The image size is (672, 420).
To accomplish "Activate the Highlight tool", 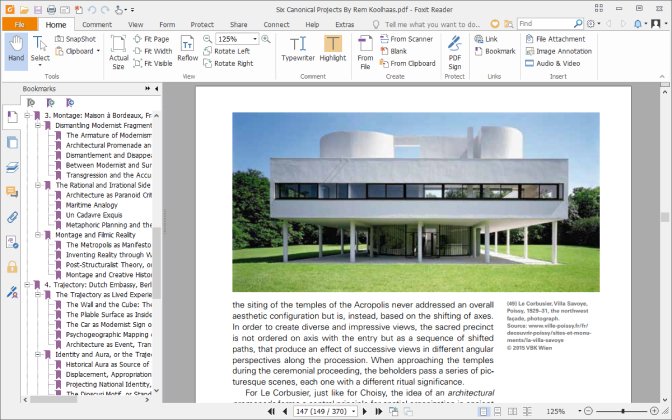I will 333,48.
